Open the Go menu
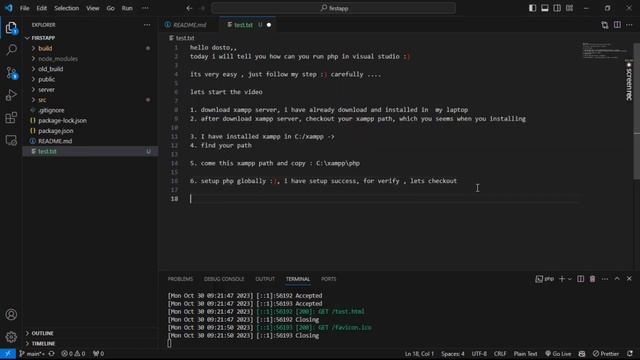Screen dimensions: 640x360 (x=111, y=8)
